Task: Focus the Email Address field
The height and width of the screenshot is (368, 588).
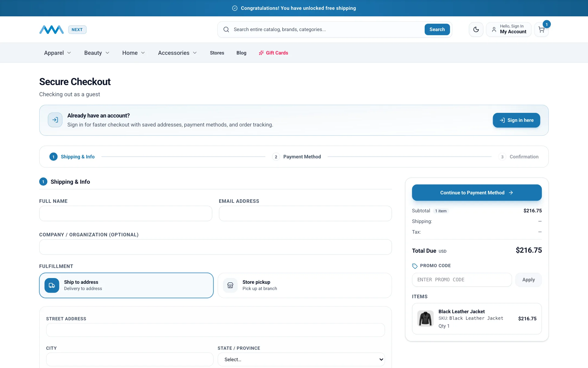Action: pos(305,213)
